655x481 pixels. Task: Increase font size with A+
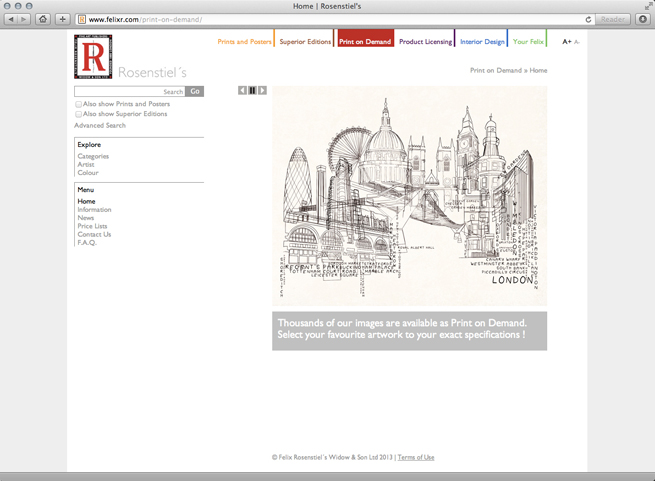click(x=566, y=42)
